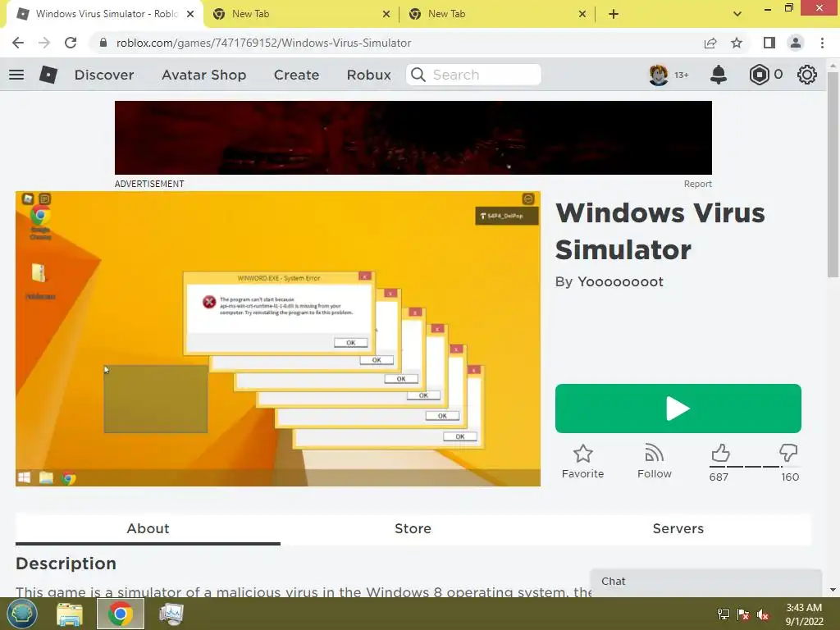Viewport: 840px width, 630px height.
Task: Select the About tab
Action: (148, 528)
